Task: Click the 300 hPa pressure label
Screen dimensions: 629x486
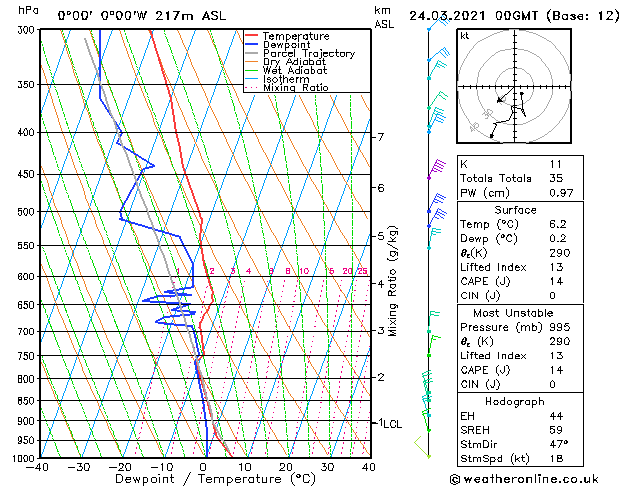Action: pyautogui.click(x=28, y=30)
